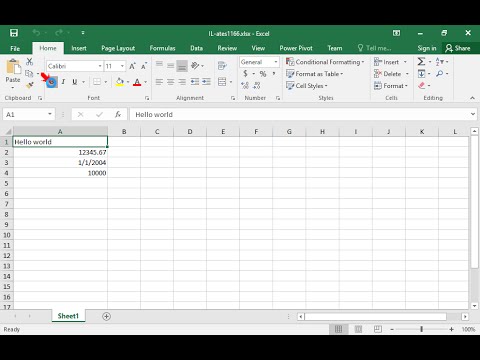Image resolution: width=480 pixels, height=360 pixels.
Task: Switch to the Data tab
Action: click(x=197, y=48)
